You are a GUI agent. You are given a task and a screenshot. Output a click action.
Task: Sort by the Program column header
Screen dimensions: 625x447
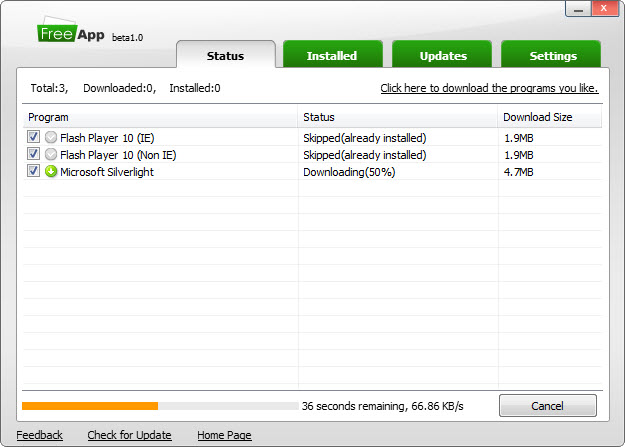(160, 117)
